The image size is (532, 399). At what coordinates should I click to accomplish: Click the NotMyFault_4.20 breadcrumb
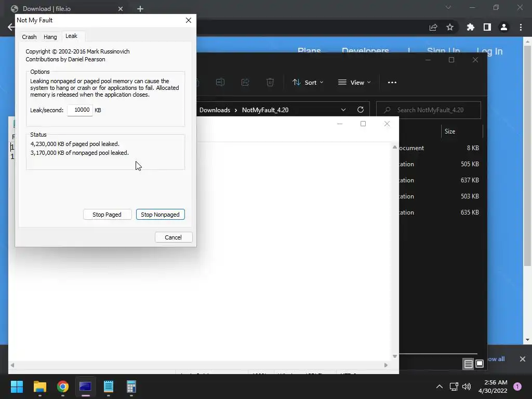pyautogui.click(x=265, y=110)
